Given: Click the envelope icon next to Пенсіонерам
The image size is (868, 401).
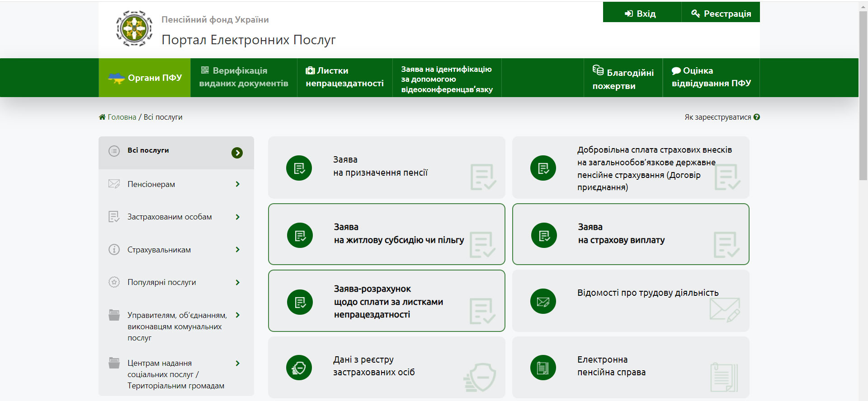Looking at the screenshot, I should coord(114,184).
